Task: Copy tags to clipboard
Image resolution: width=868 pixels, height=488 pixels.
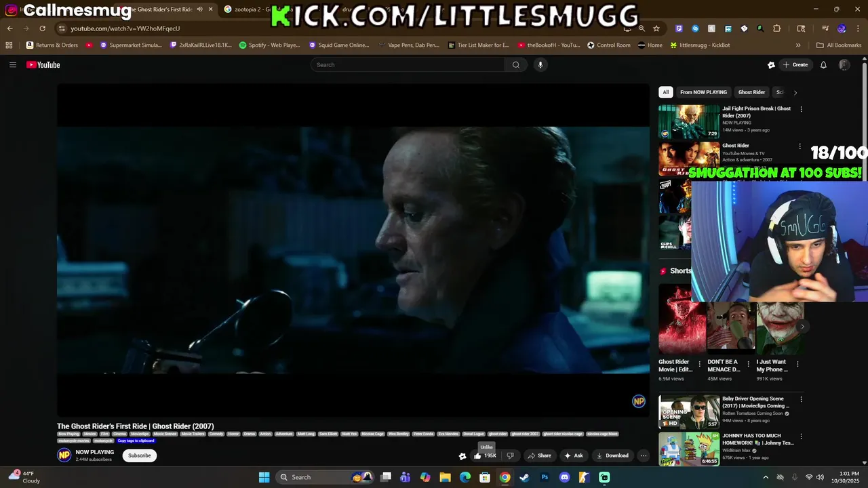Action: pos(136,441)
